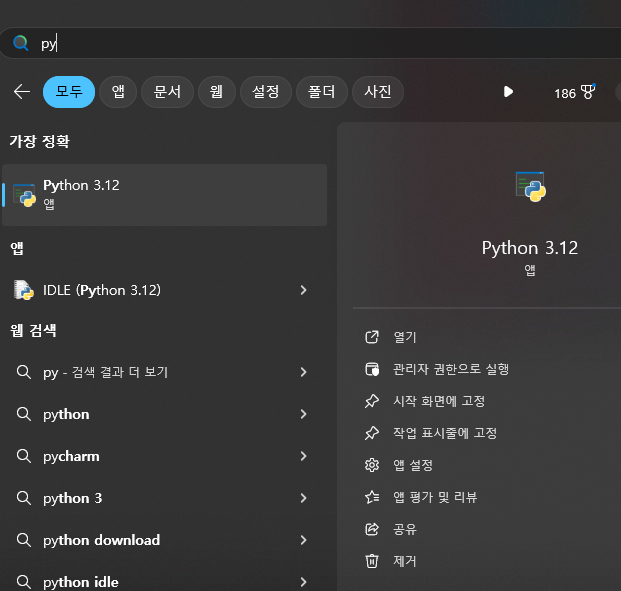Image resolution: width=621 pixels, height=591 pixels.
Task: Click 열기 to open Python
Action: tap(405, 337)
